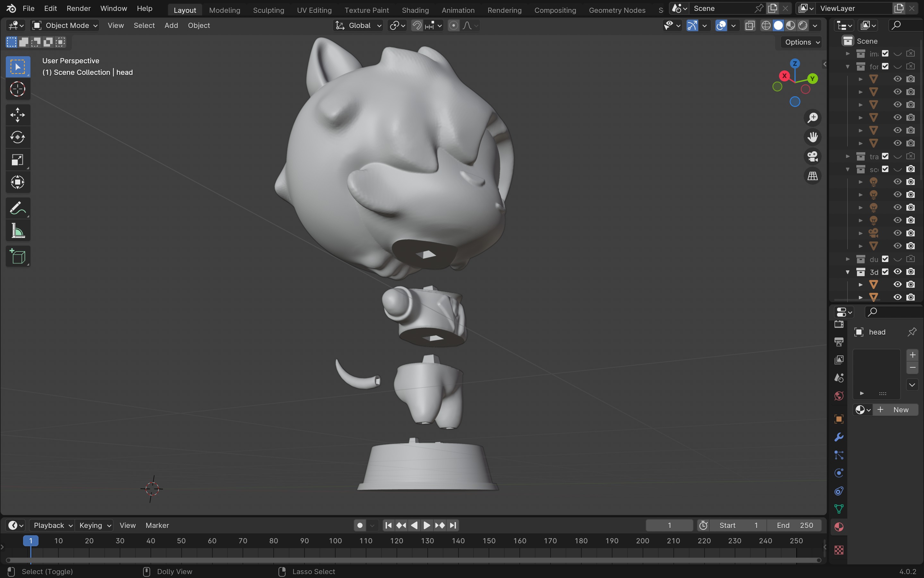Open viewport shading options dropdown arrow
924x578 pixels.
[815, 26]
